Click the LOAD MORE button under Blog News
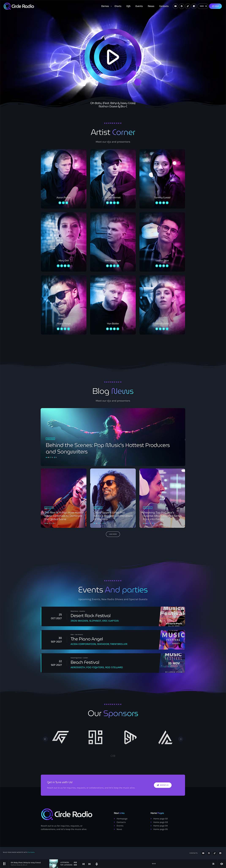226x868 pixels. coord(113,534)
